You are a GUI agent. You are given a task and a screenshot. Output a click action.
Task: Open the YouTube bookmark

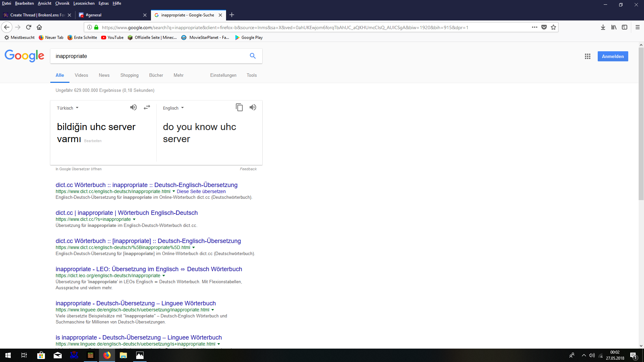tap(112, 38)
